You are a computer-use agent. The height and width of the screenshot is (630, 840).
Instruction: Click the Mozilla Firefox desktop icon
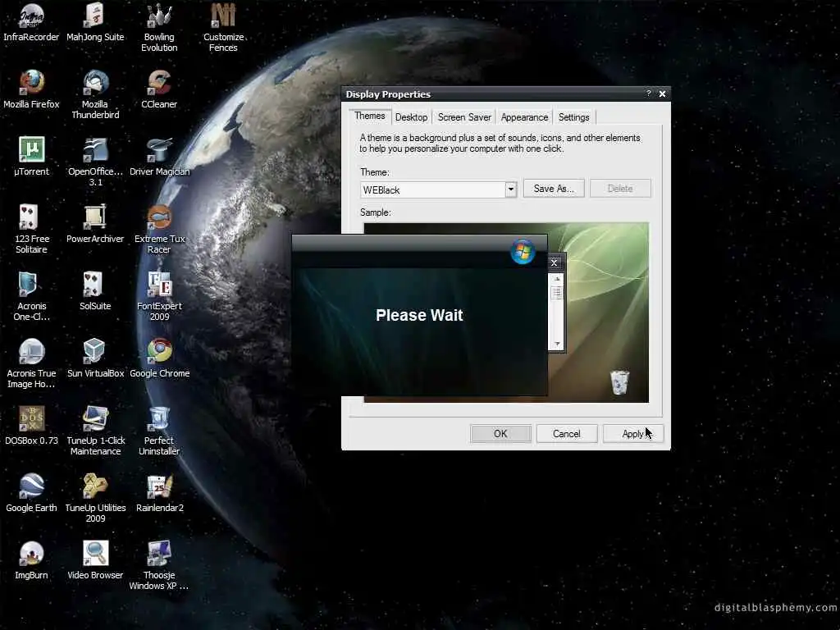click(x=31, y=89)
